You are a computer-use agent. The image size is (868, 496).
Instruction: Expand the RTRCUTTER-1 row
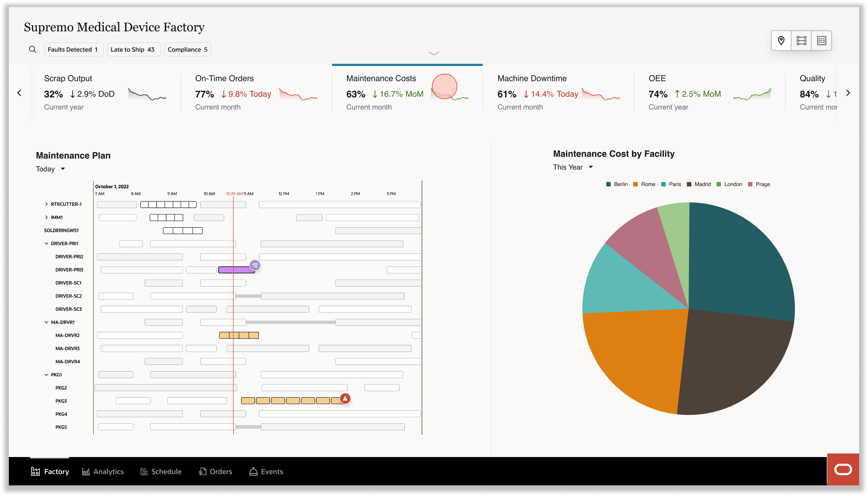[46, 204]
